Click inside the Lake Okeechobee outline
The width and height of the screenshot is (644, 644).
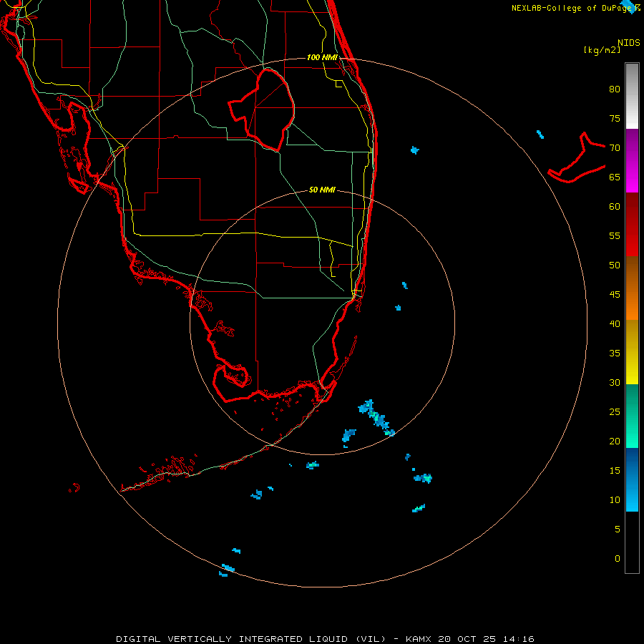tap(267, 109)
